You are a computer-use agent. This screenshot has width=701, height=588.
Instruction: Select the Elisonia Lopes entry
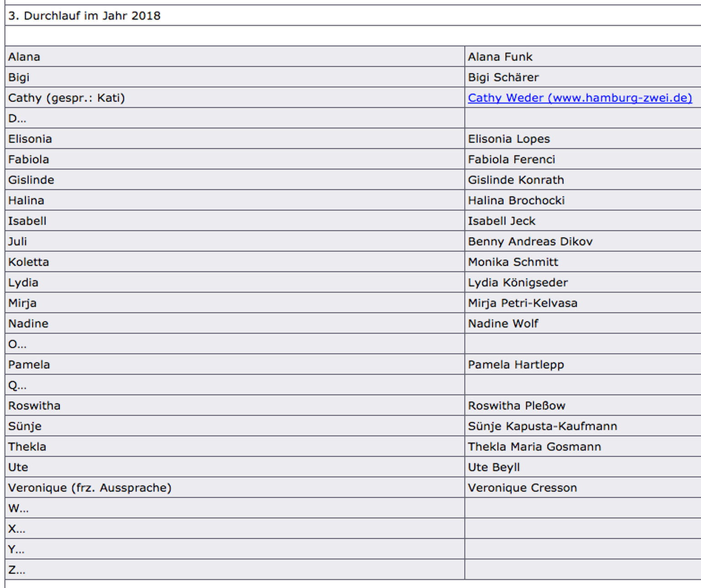[x=509, y=139]
